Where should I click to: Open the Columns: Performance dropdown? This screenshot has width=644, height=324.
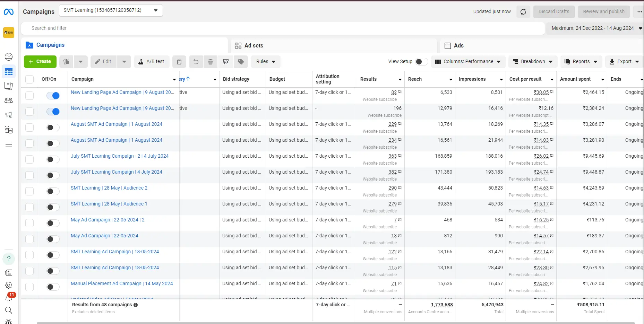(468, 62)
